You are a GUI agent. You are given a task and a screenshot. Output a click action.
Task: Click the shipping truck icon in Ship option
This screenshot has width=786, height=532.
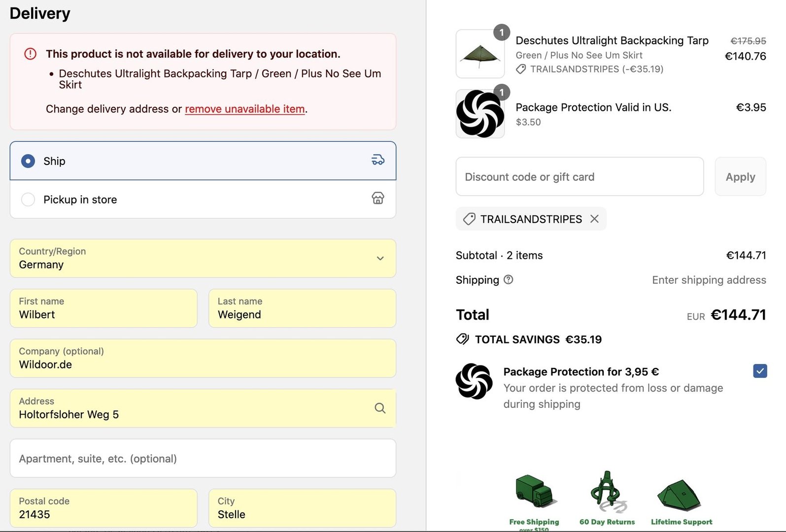[377, 160]
